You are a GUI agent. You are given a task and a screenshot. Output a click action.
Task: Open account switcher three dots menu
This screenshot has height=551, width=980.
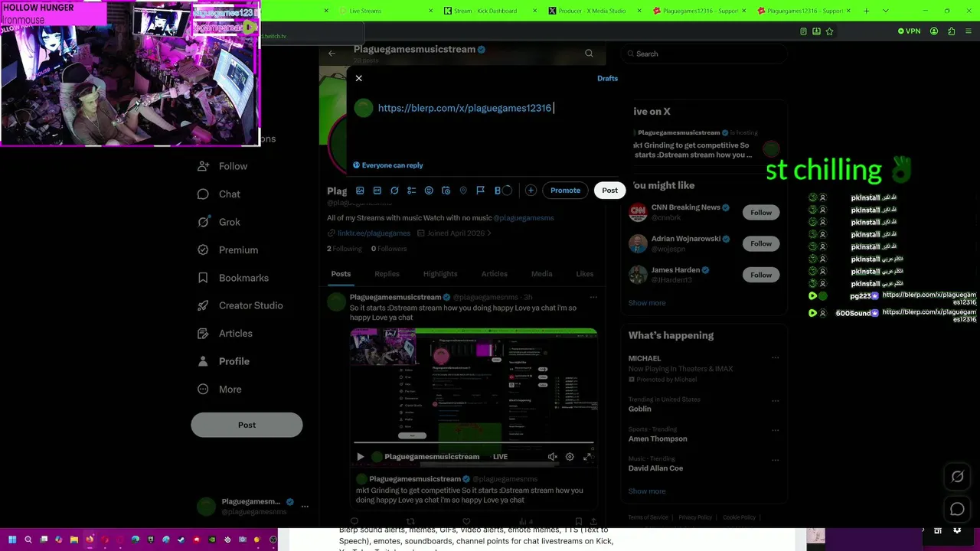[x=305, y=507]
